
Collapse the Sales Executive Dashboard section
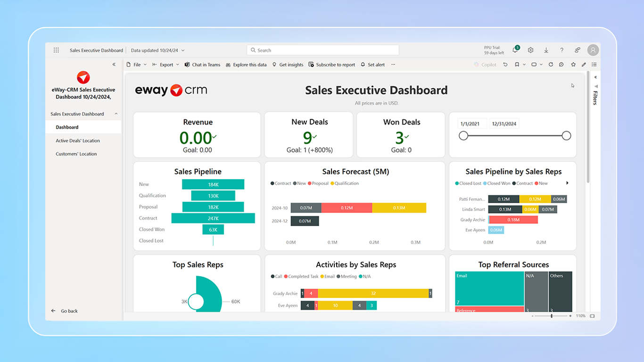pyautogui.click(x=116, y=114)
